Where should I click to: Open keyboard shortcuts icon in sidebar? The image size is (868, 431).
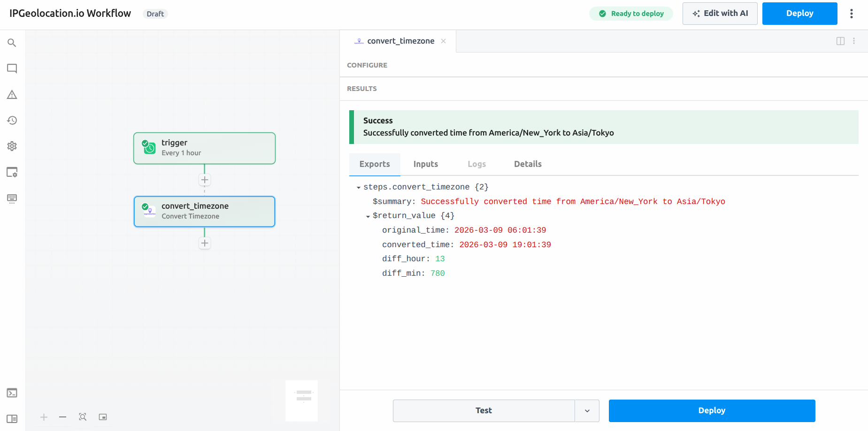click(x=12, y=198)
